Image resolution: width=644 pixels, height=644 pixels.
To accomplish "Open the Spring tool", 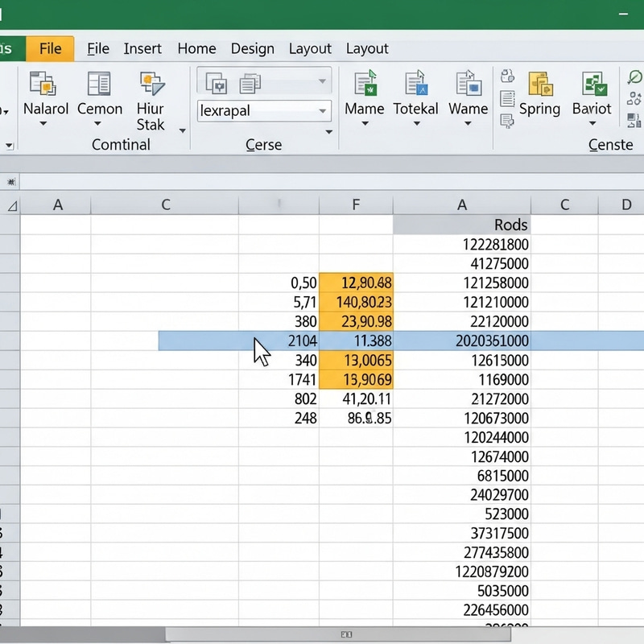I will pyautogui.click(x=540, y=85).
